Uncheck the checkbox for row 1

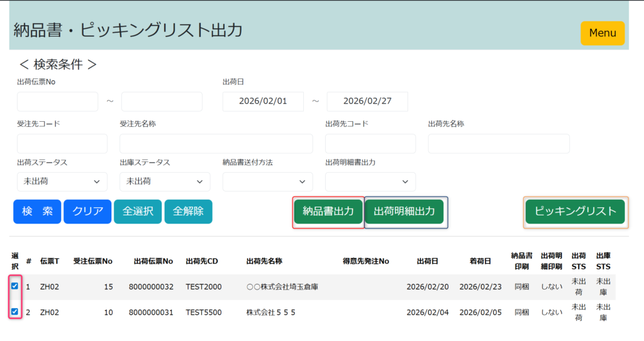coord(14,286)
